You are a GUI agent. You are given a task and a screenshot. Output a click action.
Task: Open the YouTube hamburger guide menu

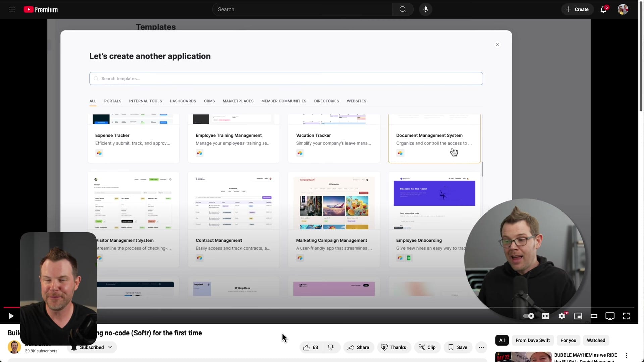tap(12, 9)
